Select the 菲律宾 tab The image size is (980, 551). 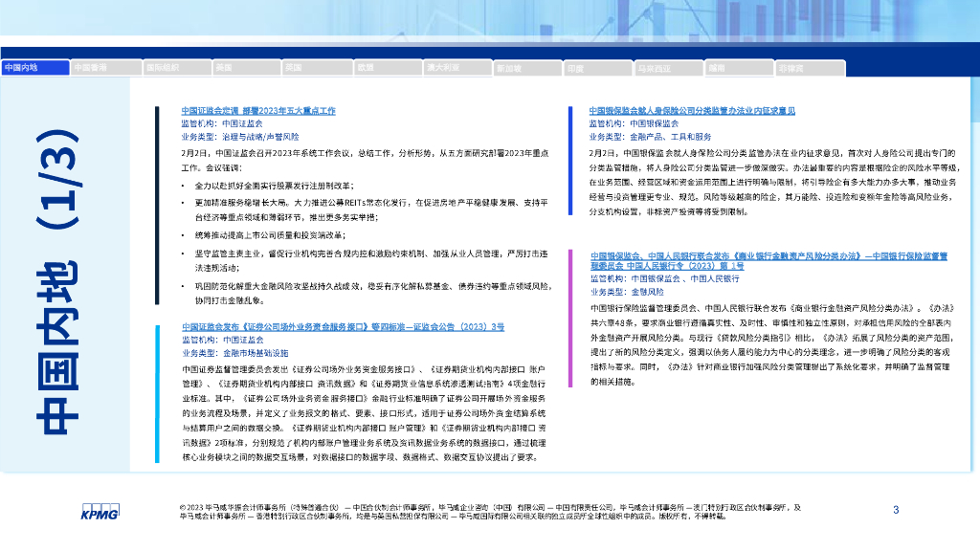pos(810,68)
